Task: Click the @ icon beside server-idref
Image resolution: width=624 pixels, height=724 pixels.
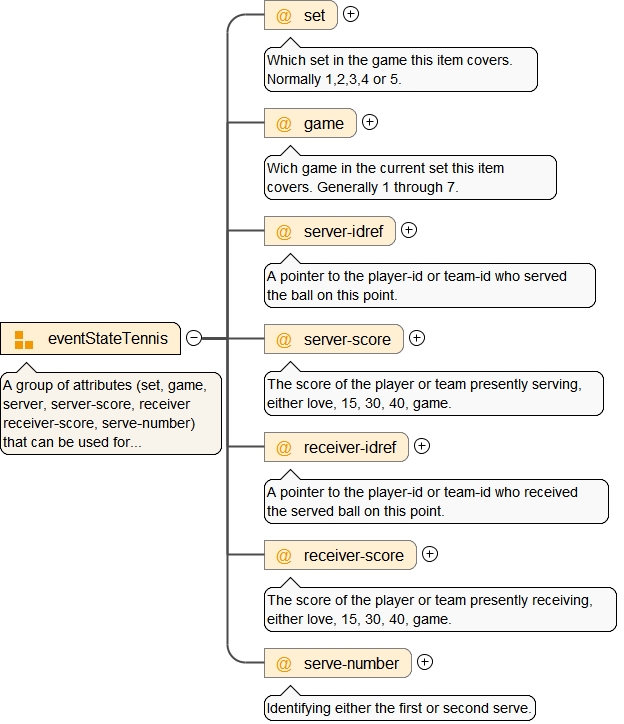Action: click(284, 232)
